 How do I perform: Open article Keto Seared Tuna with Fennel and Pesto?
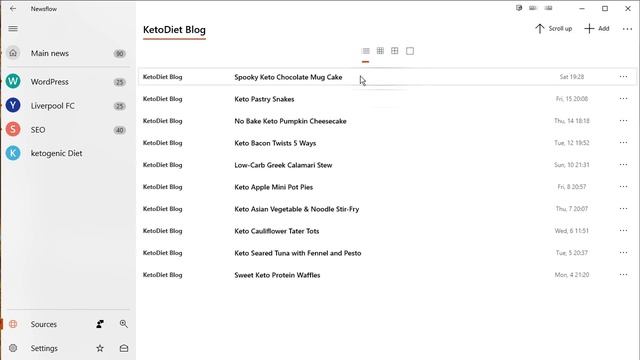298,253
